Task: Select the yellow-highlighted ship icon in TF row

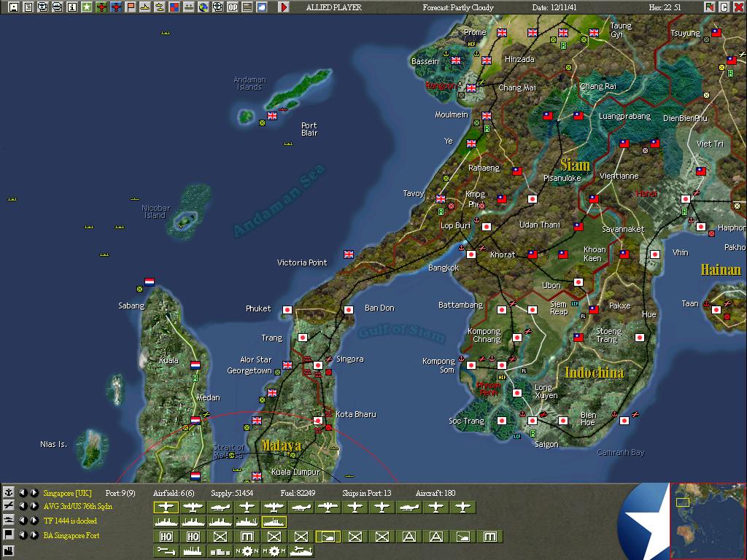Action: click(274, 522)
